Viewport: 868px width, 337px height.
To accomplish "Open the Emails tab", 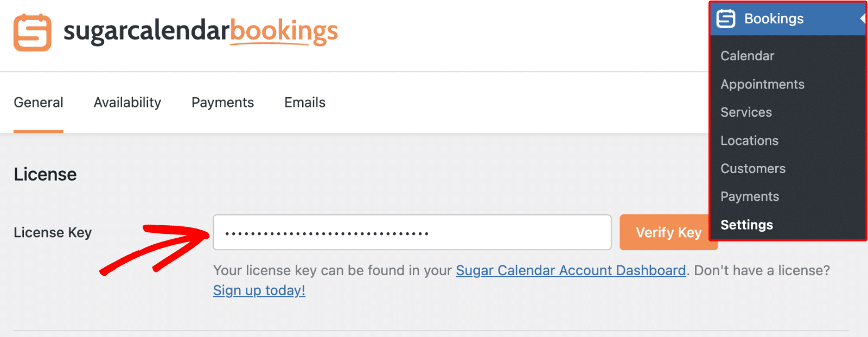I will (304, 102).
